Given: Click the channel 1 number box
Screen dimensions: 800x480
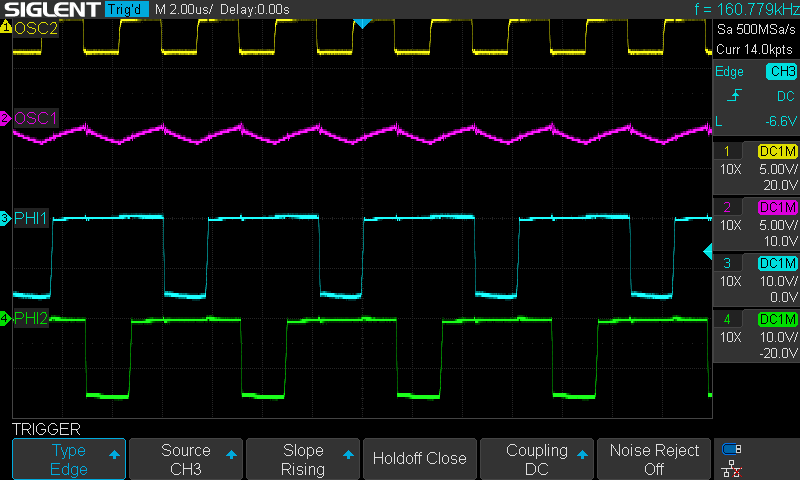Looking at the screenshot, I should click(x=727, y=151).
